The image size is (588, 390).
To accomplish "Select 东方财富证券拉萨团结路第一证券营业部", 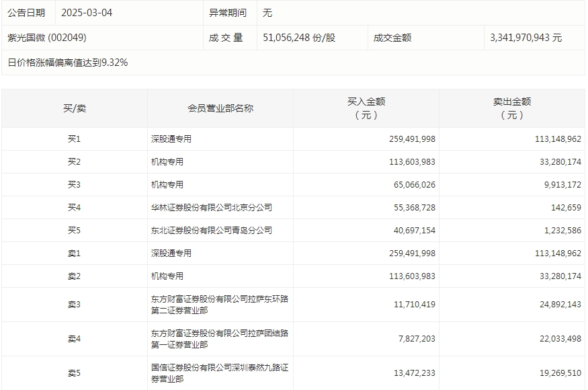I will [x=220, y=339].
